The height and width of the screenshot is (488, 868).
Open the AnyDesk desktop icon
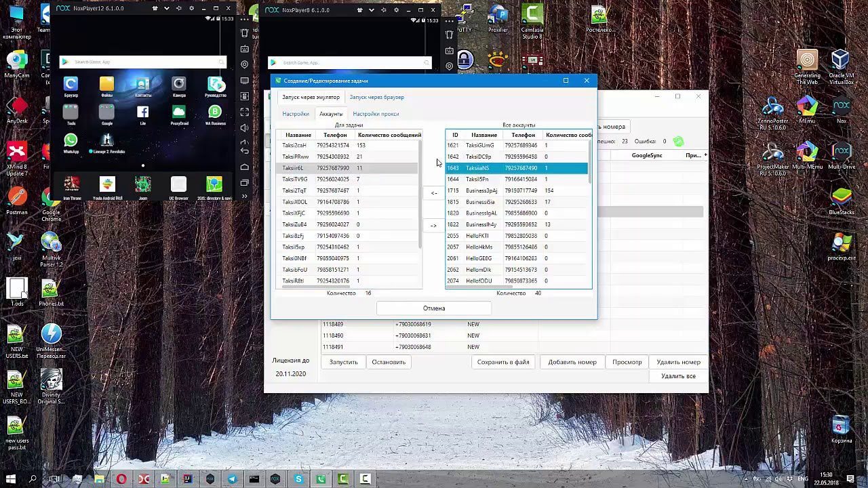[x=17, y=110]
